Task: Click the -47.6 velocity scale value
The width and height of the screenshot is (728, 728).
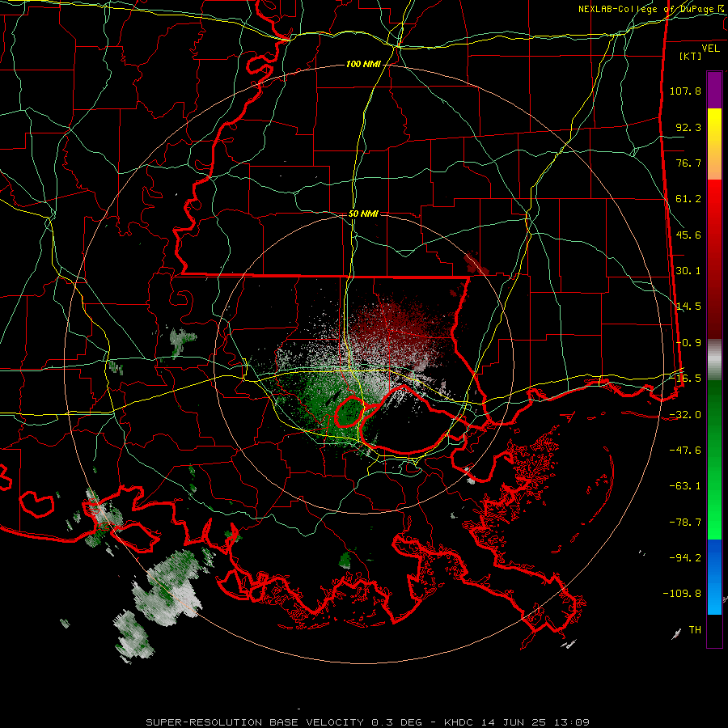Action: [685, 451]
